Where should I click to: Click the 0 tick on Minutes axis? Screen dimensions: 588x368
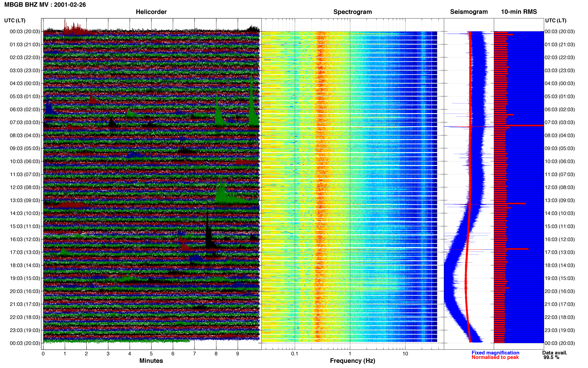[x=43, y=354]
